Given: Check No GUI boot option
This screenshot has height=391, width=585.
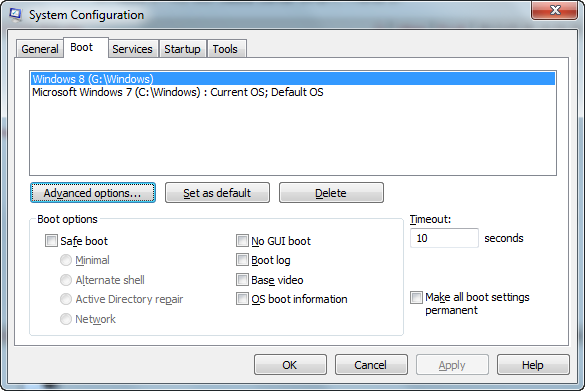Looking at the screenshot, I should click(242, 241).
